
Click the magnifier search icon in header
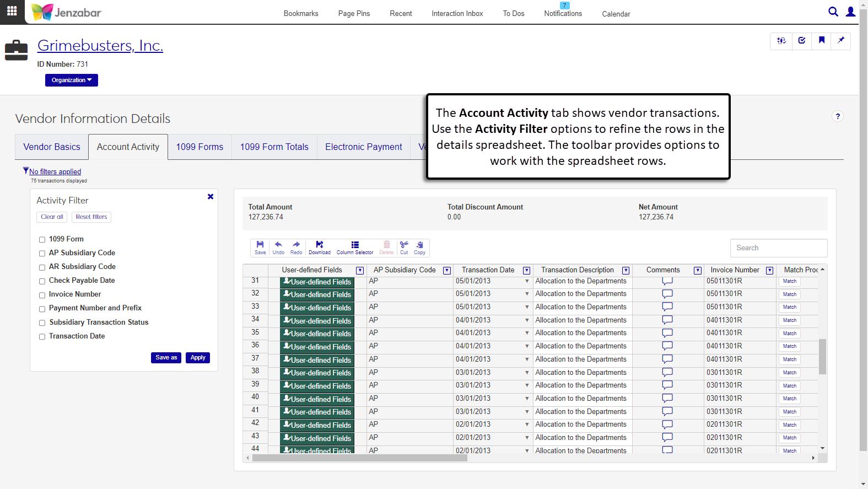(x=833, y=12)
